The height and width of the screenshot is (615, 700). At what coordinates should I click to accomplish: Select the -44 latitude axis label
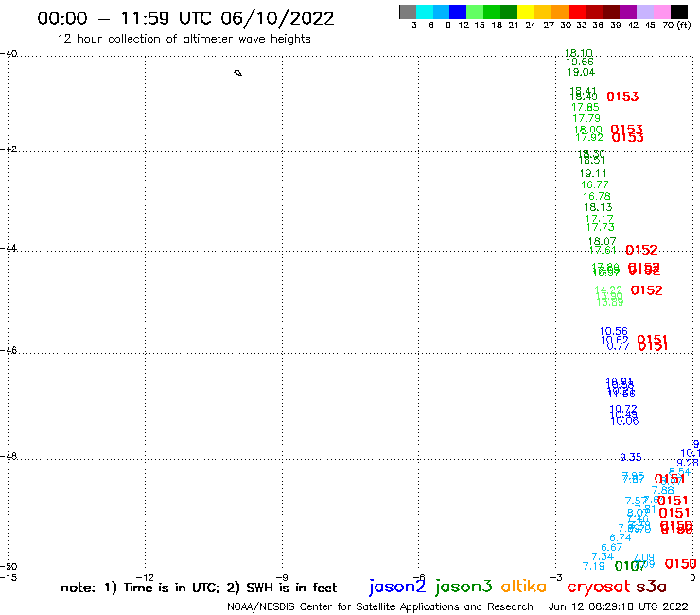(x=9, y=248)
